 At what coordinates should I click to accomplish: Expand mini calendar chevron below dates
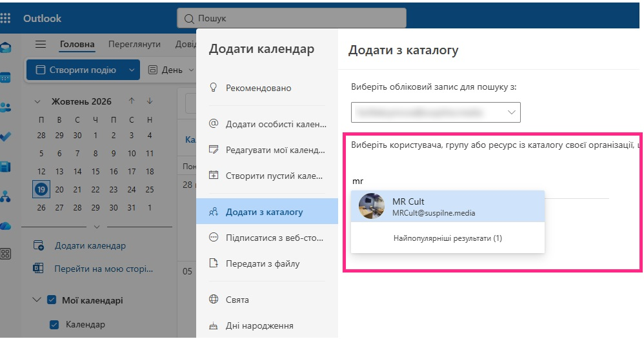[x=97, y=227]
